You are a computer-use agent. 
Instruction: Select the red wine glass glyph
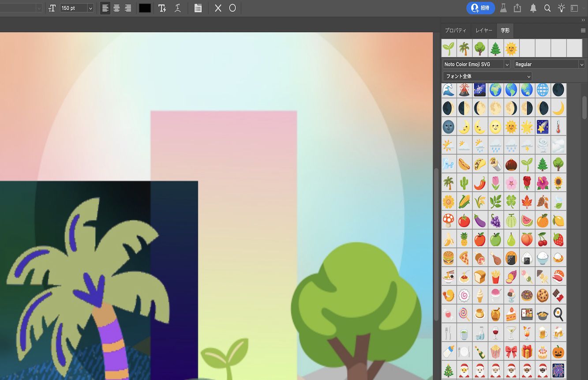pyautogui.click(x=495, y=333)
